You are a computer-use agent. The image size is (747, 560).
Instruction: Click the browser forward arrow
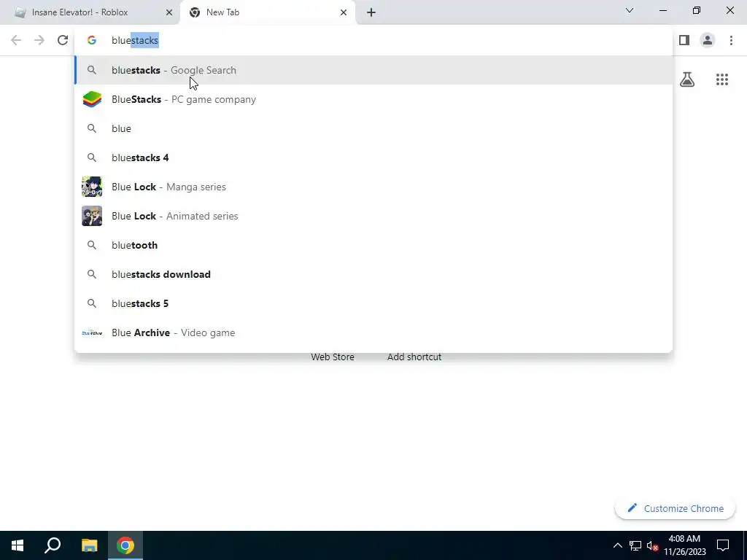click(x=39, y=40)
